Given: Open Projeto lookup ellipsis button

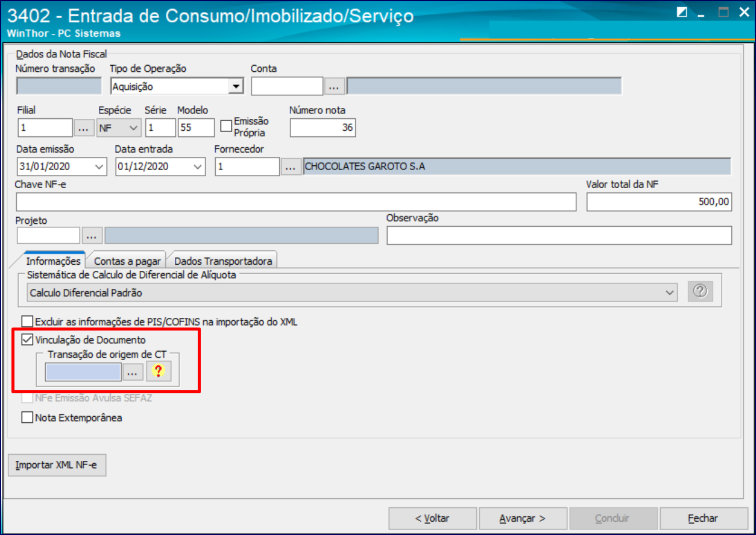Looking at the screenshot, I should coord(92,236).
